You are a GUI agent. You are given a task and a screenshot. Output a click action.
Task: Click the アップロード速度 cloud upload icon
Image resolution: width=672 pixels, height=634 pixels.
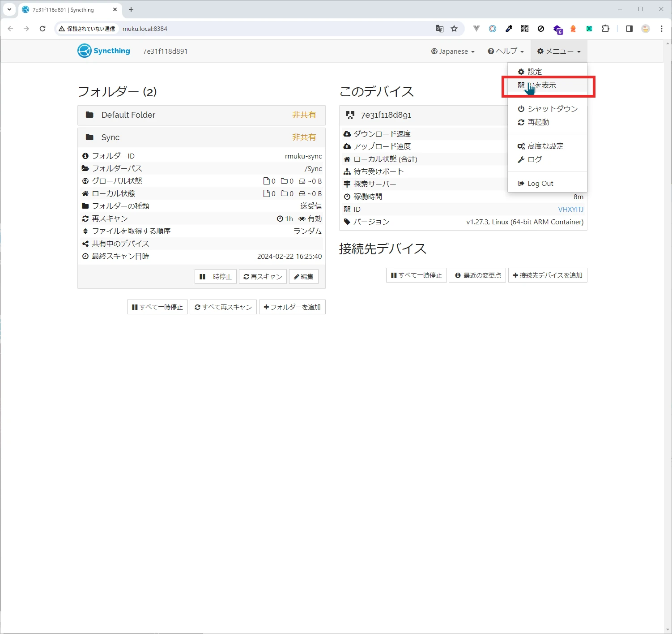pos(347,146)
